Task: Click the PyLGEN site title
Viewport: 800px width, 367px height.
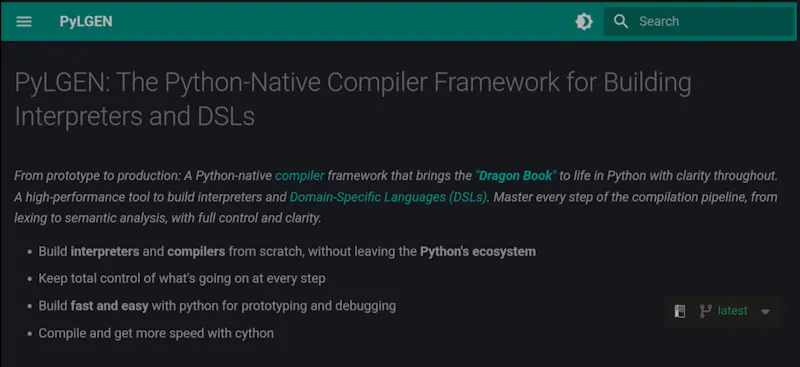Action: point(86,21)
